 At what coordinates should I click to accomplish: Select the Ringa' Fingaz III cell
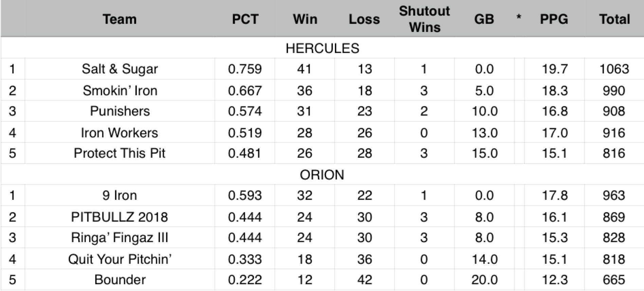[120, 238]
